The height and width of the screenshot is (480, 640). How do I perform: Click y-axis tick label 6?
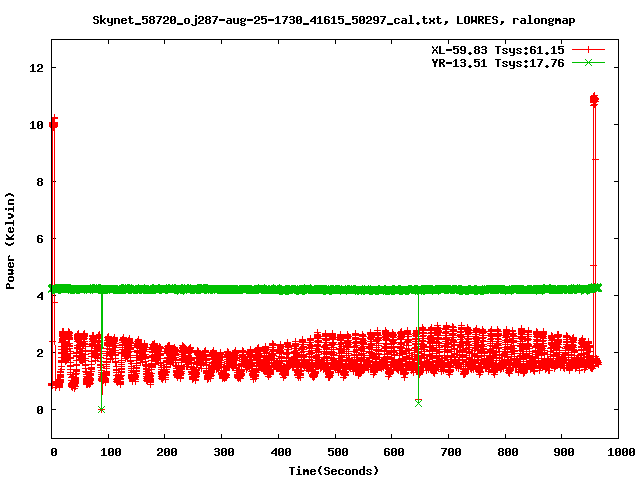coord(40,239)
